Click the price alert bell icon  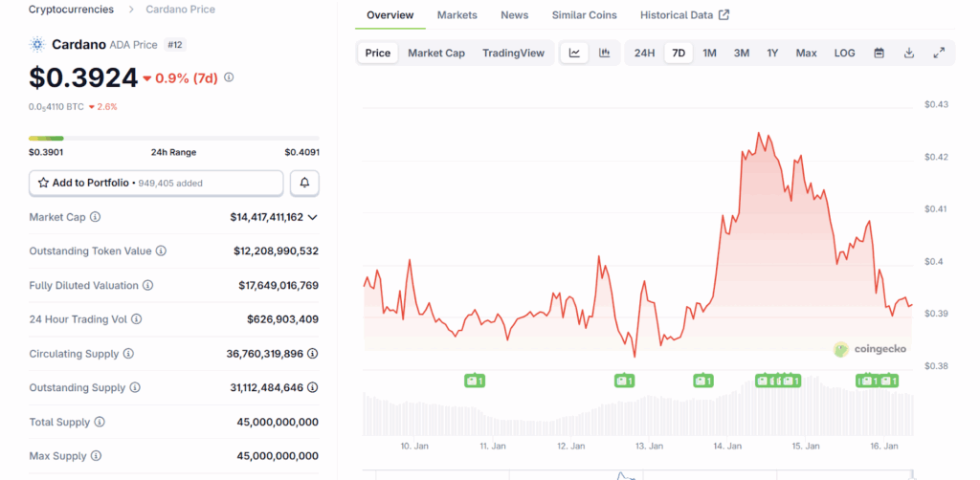tap(304, 183)
